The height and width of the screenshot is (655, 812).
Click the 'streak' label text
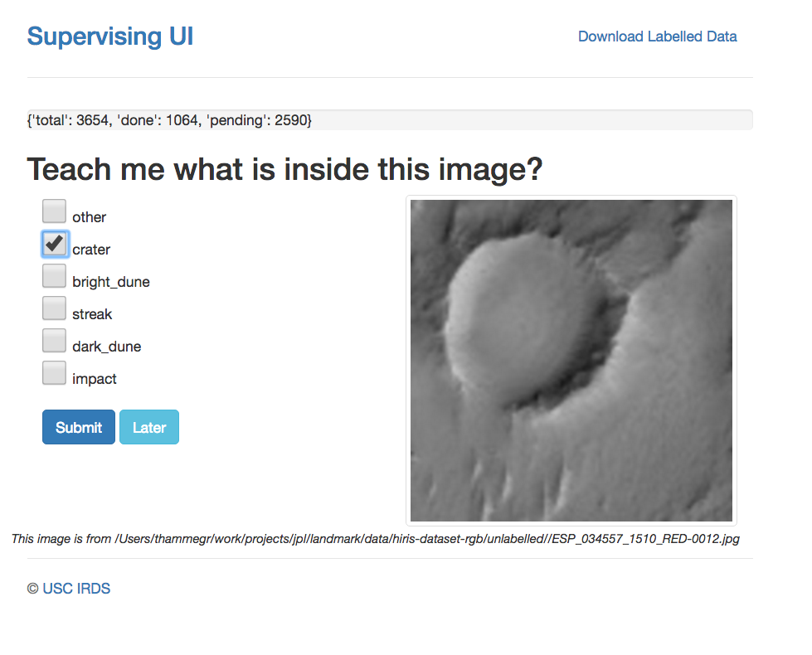92,314
